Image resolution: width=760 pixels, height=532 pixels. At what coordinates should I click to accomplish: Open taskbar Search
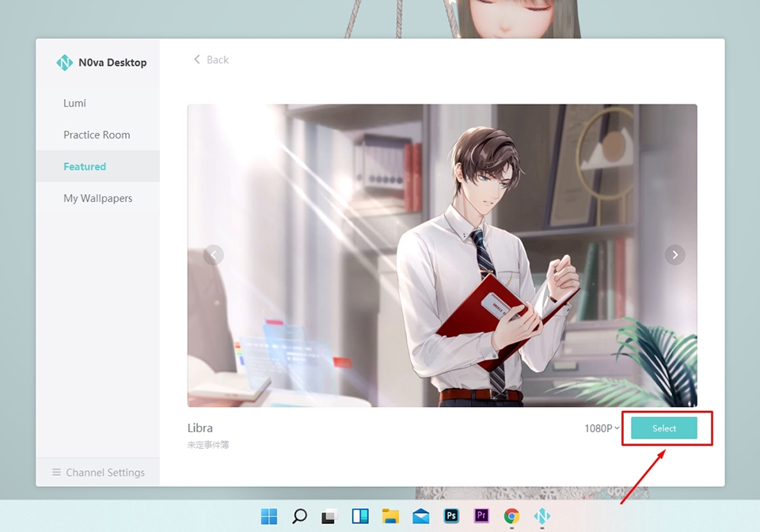coord(299,516)
